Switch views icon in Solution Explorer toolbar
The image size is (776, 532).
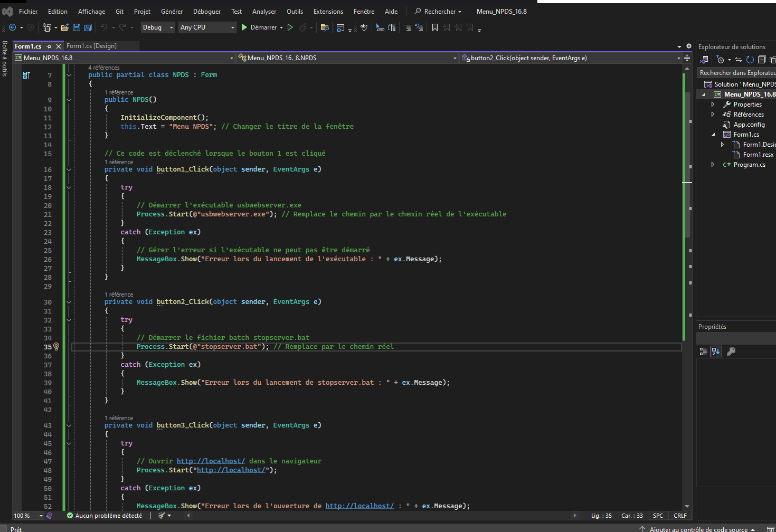pyautogui.click(x=704, y=60)
